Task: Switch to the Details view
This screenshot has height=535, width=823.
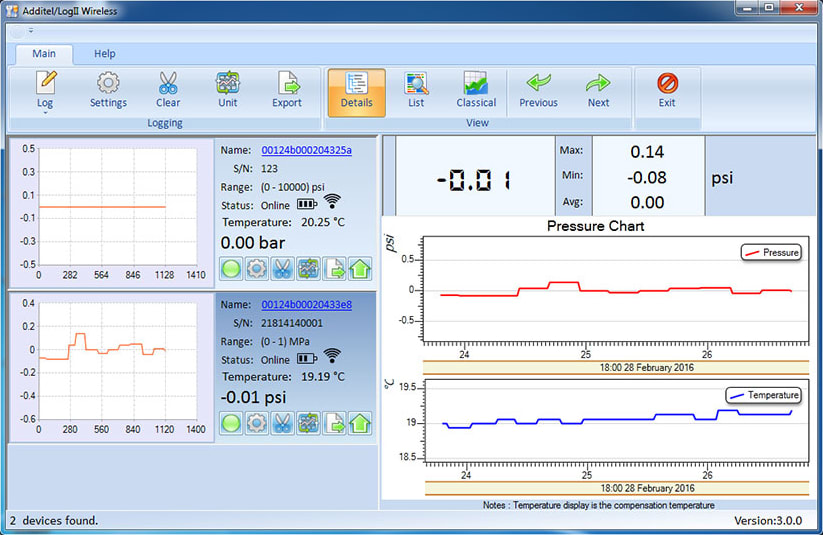Action: coord(356,92)
